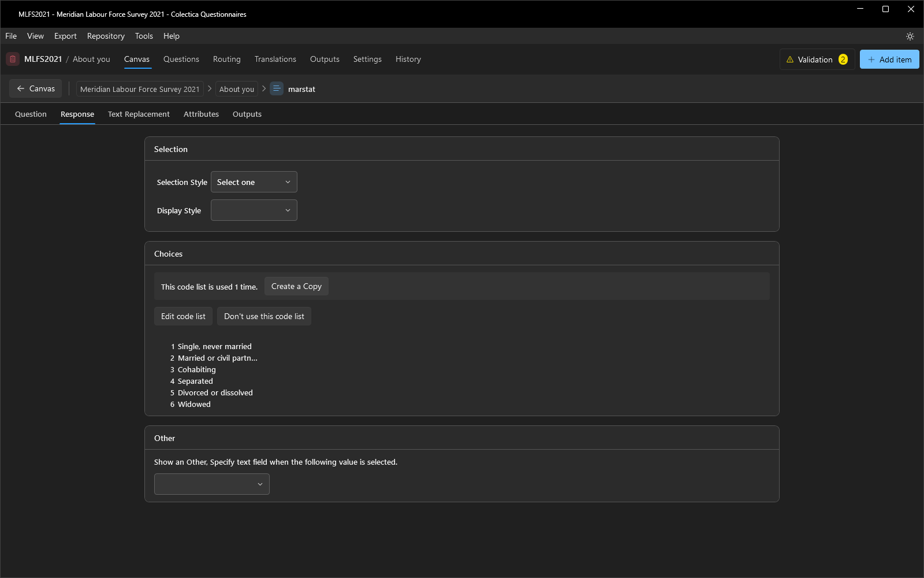Open Validation warnings panel
Viewport: 924px width, 578px height.
(x=817, y=60)
